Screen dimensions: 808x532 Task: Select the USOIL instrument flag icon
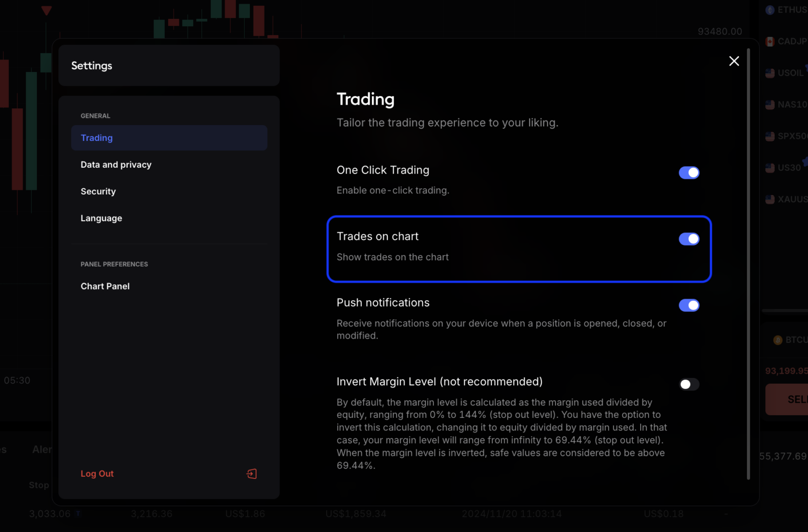pyautogui.click(x=770, y=73)
